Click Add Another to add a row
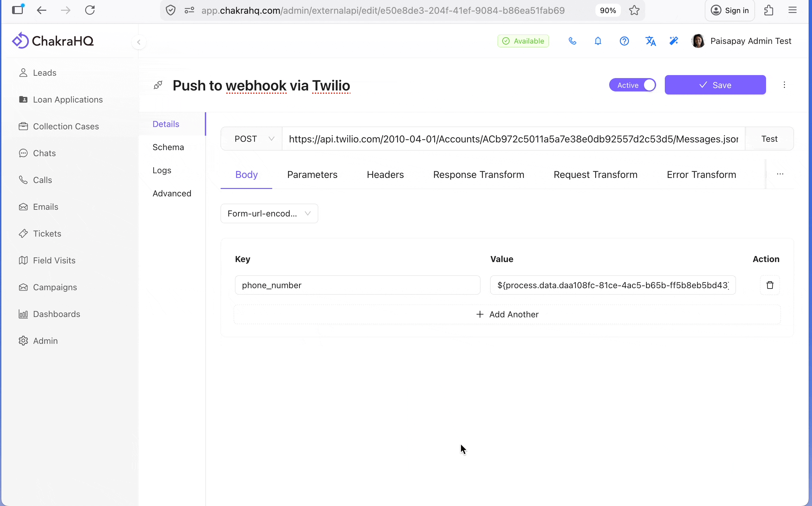 click(x=507, y=314)
